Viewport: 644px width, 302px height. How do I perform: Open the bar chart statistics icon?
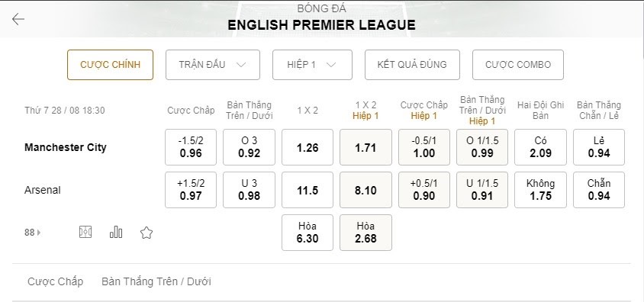click(x=116, y=233)
